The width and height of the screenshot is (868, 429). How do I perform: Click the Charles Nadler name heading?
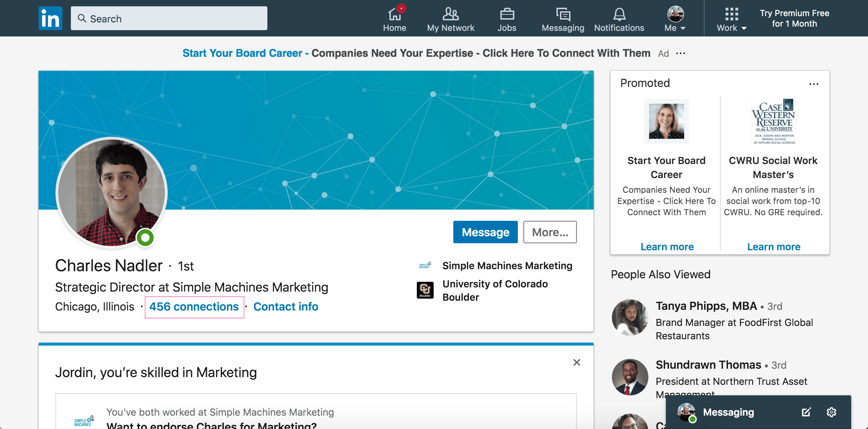pyautogui.click(x=109, y=266)
